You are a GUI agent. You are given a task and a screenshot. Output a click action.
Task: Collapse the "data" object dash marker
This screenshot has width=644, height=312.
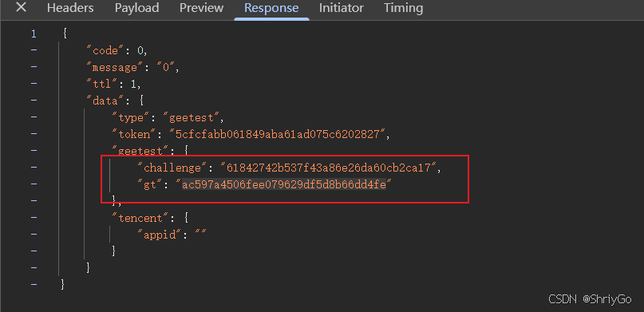click(34, 101)
